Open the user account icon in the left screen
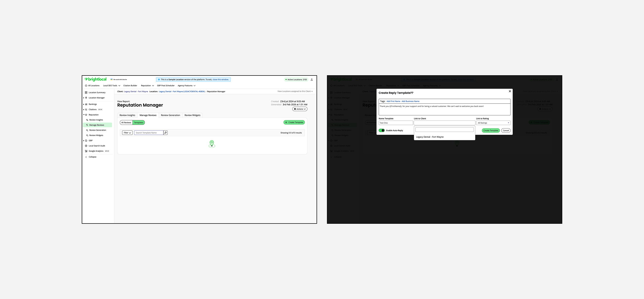 click(312, 80)
